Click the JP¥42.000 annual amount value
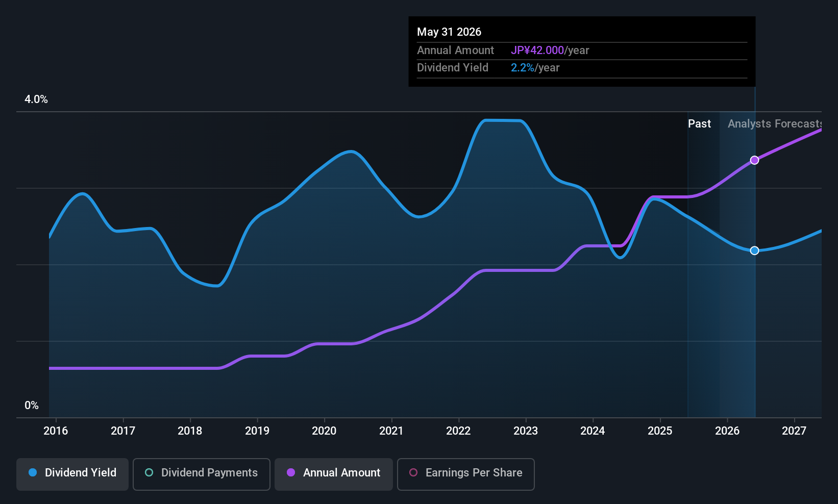 pos(537,51)
